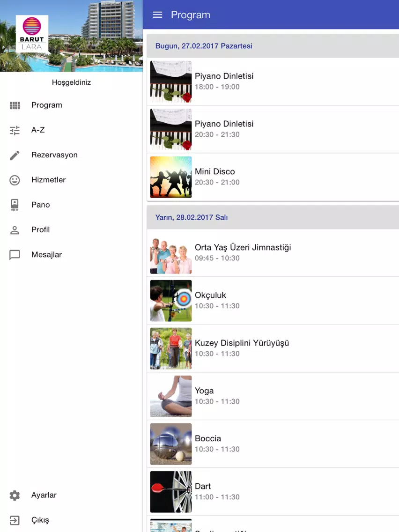Select 'Orta Yaş Üzeri Jimnastiği' title
This screenshot has width=399, height=532.
(x=243, y=248)
